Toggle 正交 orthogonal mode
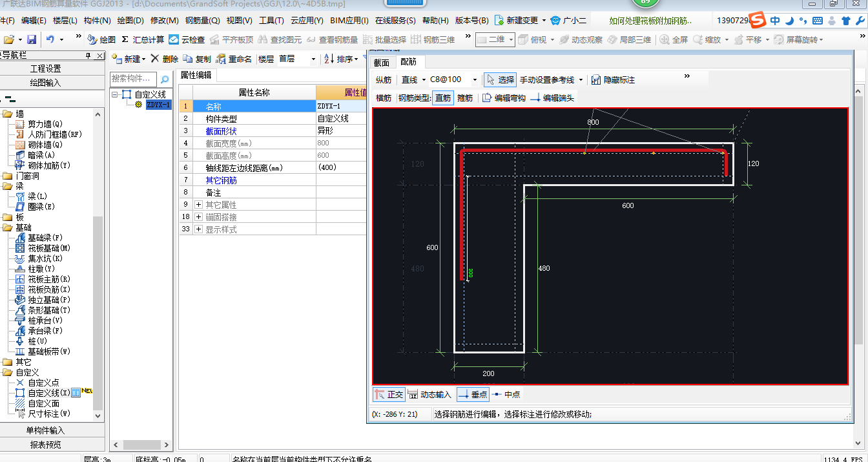The height and width of the screenshot is (462, 868). [x=388, y=394]
